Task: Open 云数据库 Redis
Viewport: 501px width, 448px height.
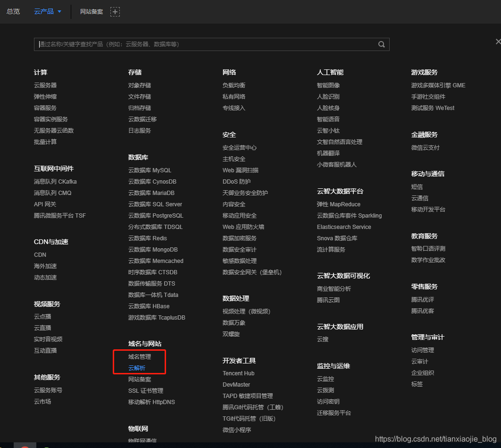Action: (148, 238)
